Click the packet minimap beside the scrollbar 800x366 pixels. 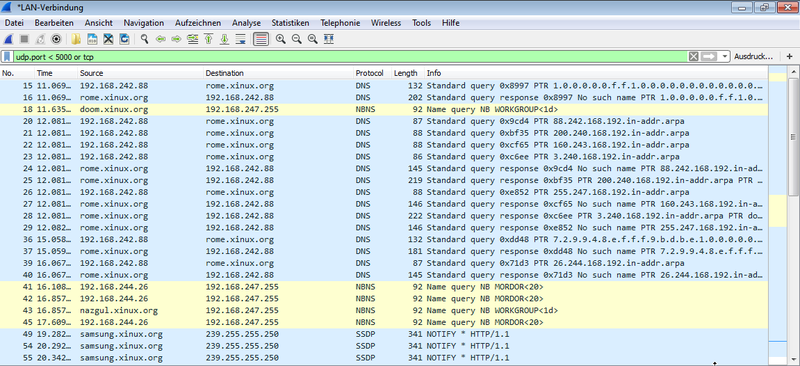(x=778, y=214)
